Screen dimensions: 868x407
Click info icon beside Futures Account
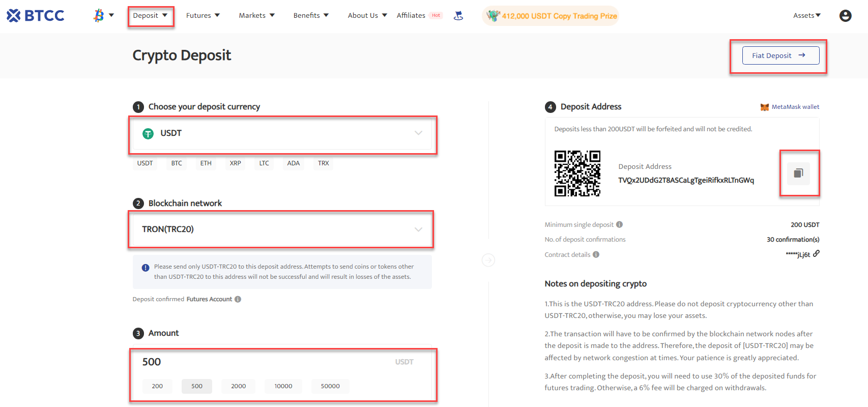click(238, 299)
